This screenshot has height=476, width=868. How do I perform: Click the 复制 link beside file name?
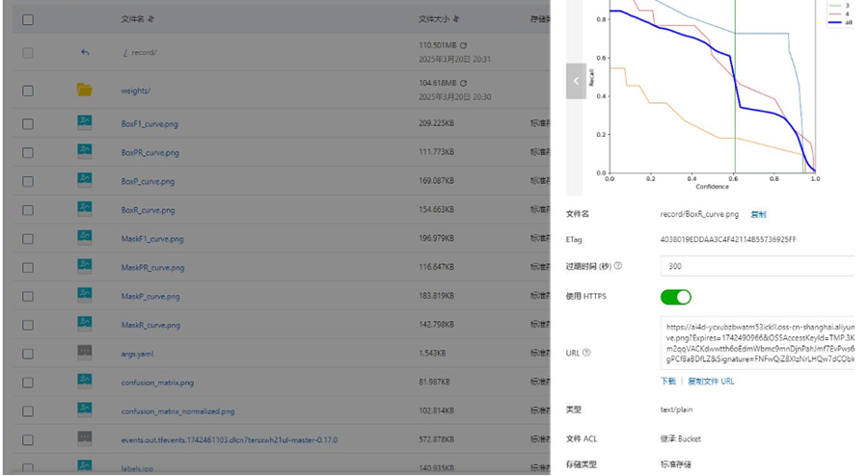coord(758,214)
